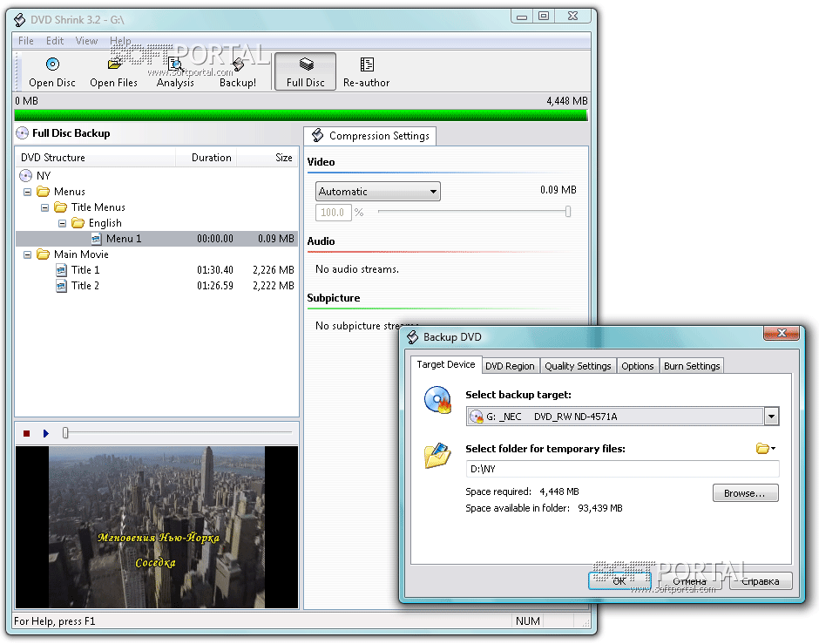Select the Target Device tab
819x644 pixels.
445,364
